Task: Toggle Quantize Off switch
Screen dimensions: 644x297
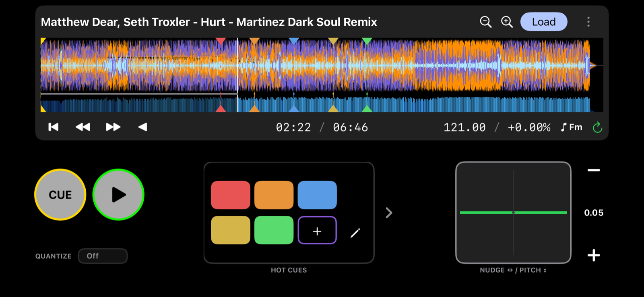Action: (103, 256)
